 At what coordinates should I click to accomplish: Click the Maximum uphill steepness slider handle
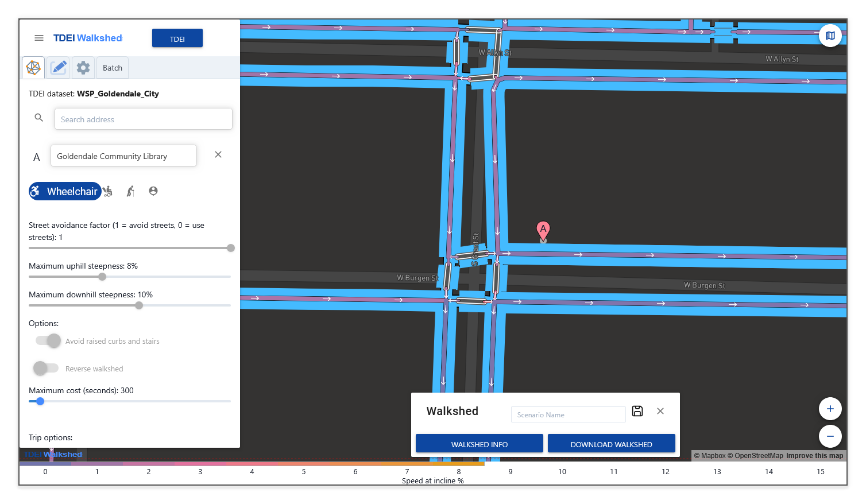click(102, 277)
